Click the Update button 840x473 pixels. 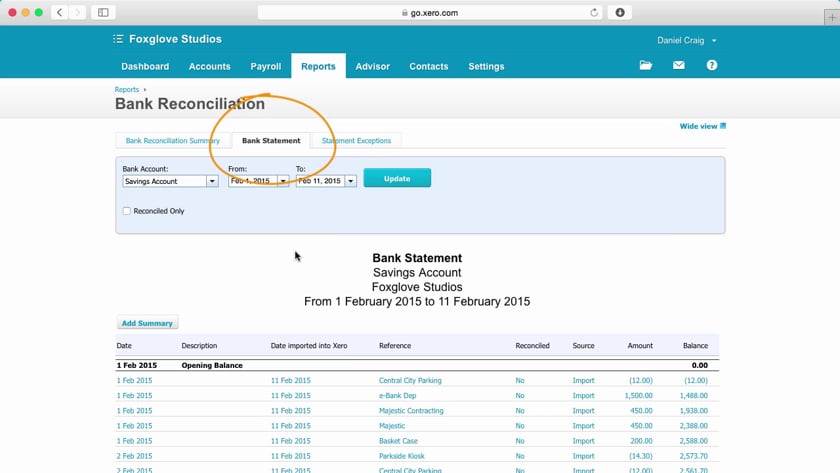[x=397, y=178]
